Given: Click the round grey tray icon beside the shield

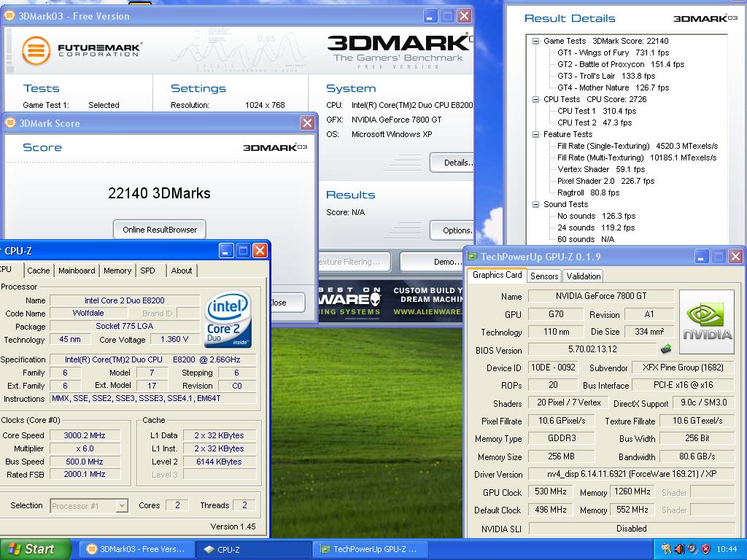Looking at the screenshot, I should 693,549.
